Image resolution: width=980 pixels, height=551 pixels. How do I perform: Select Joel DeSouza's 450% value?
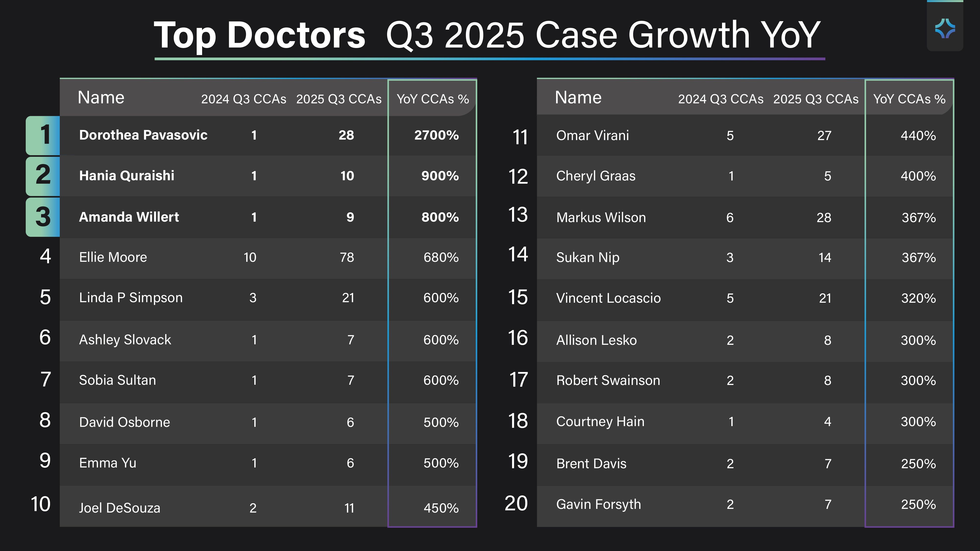coord(441,508)
